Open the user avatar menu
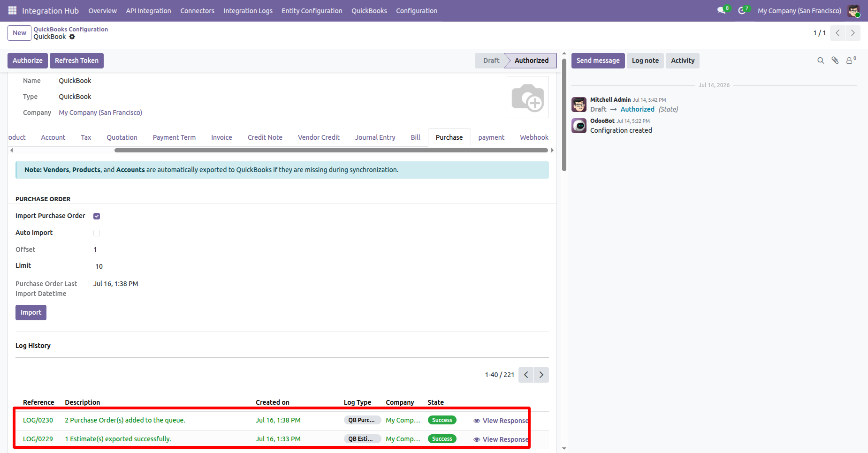This screenshot has height=453, width=868. click(853, 10)
